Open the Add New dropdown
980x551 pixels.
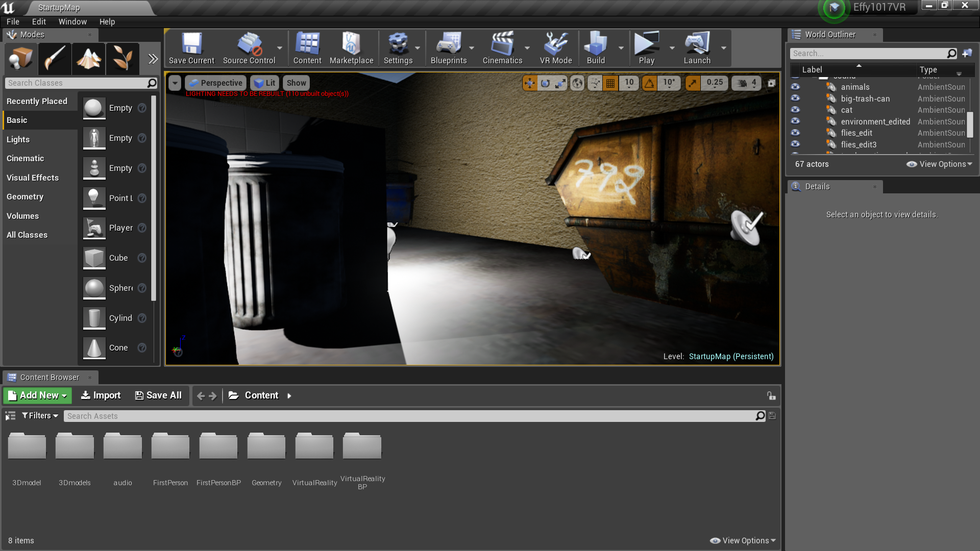click(38, 395)
